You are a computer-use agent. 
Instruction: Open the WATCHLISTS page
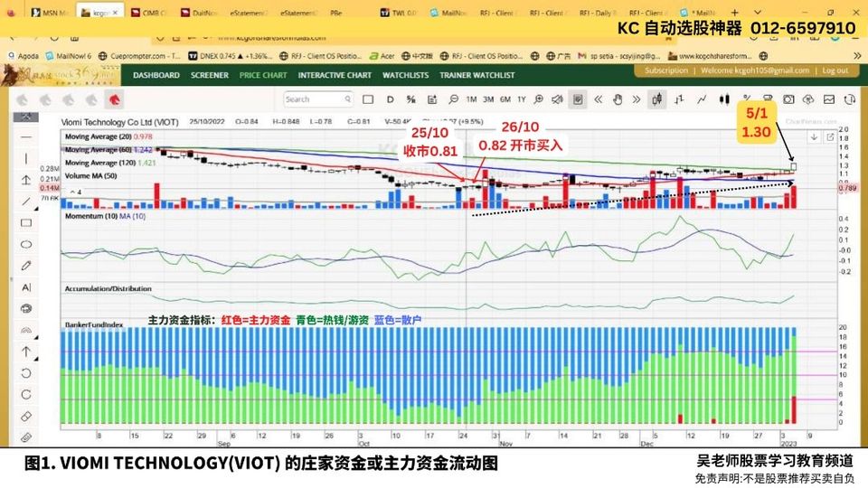(x=405, y=75)
